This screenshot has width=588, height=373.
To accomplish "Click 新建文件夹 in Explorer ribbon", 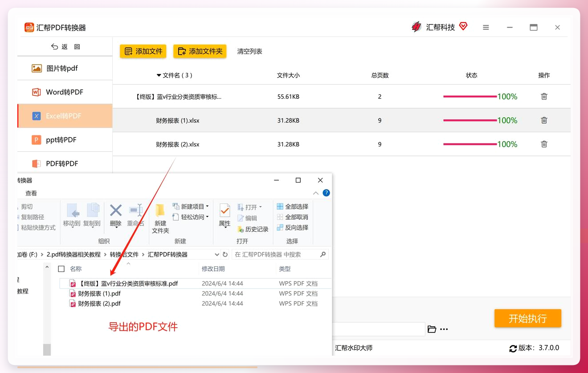I will [x=160, y=219].
